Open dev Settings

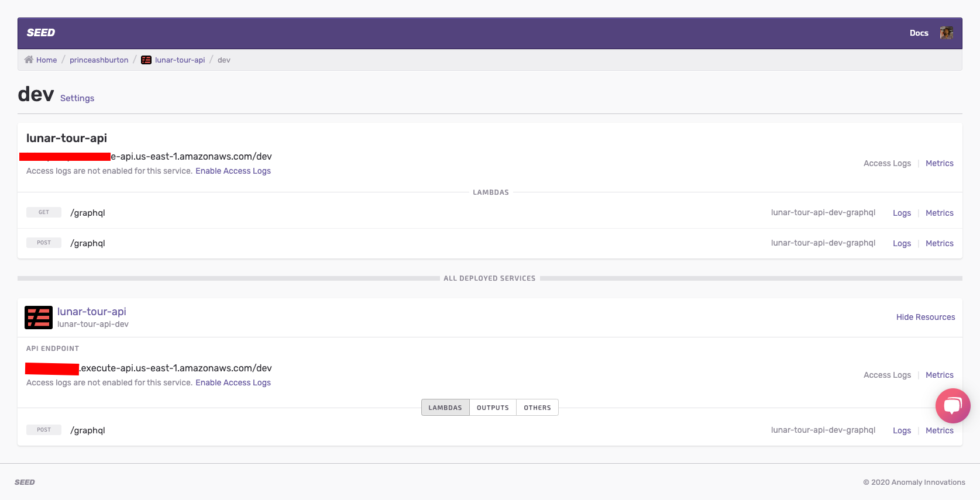[x=77, y=98]
